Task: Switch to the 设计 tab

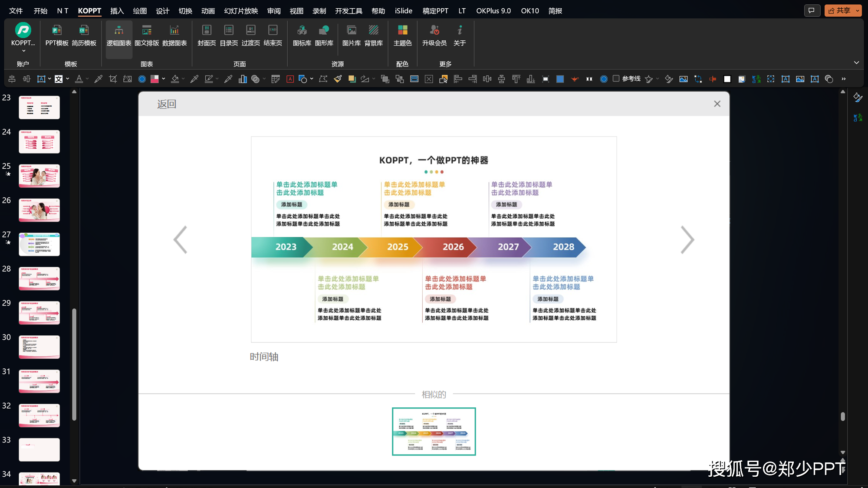Action: [162, 11]
